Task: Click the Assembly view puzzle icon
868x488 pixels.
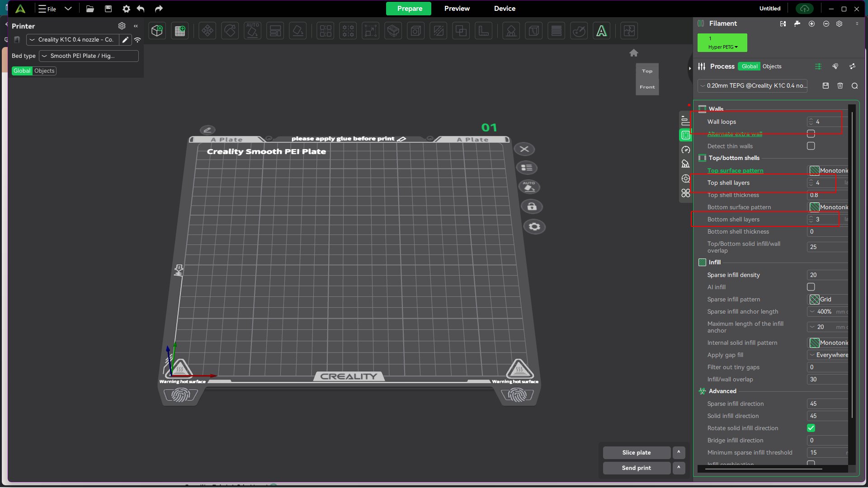Action: 629,31
